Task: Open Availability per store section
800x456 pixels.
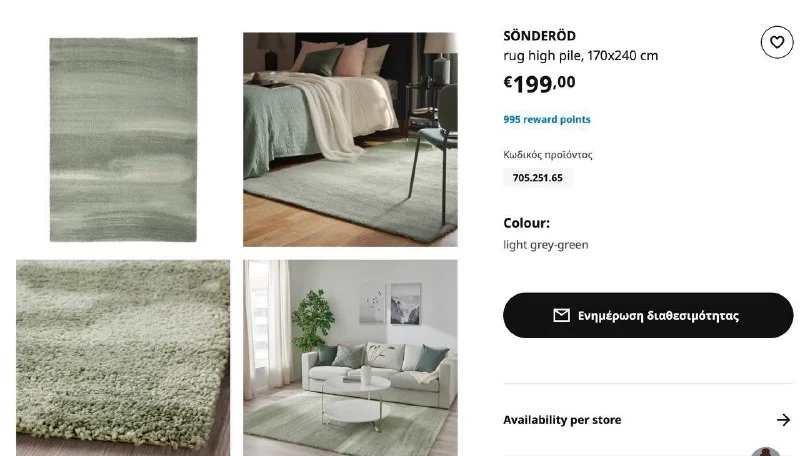Action: (x=648, y=420)
